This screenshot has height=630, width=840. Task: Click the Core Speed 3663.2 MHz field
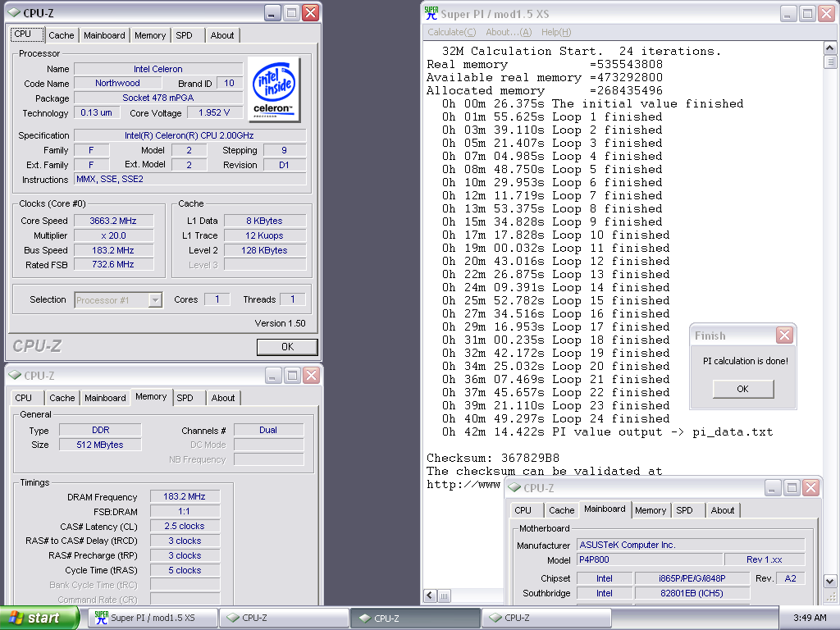(x=113, y=221)
